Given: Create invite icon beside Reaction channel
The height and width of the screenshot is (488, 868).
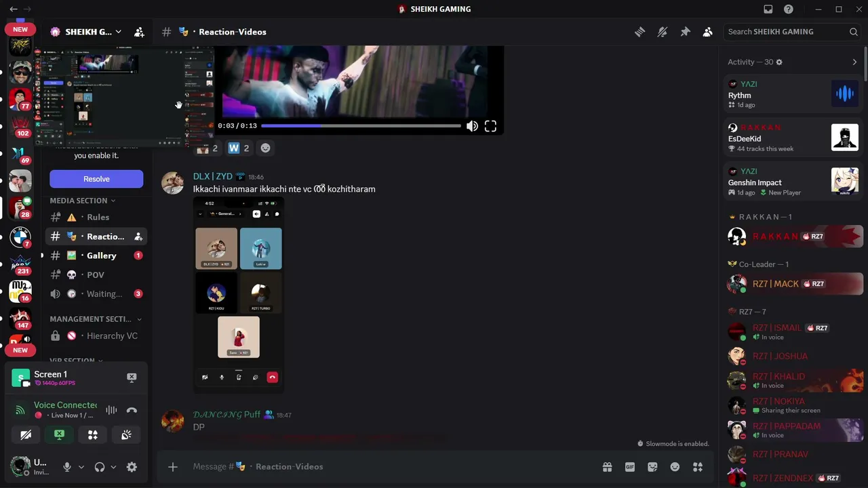Looking at the screenshot, I should point(138,237).
